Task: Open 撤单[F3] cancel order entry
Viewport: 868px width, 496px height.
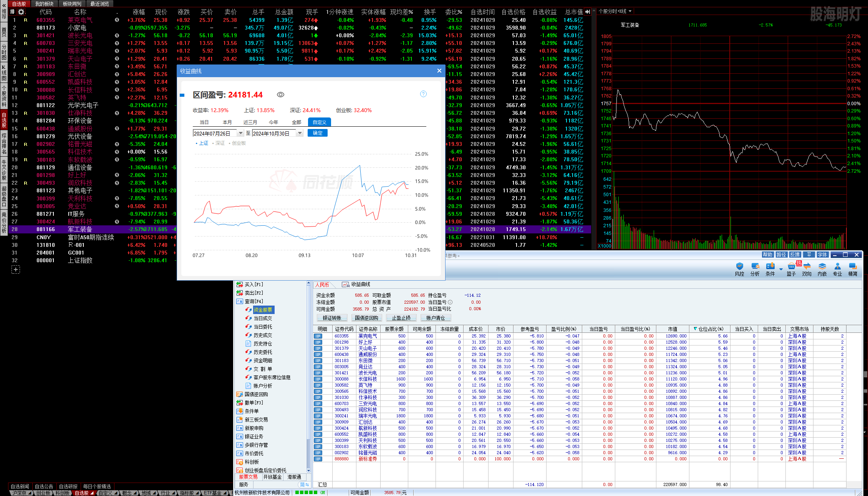Action: pyautogui.click(x=254, y=403)
